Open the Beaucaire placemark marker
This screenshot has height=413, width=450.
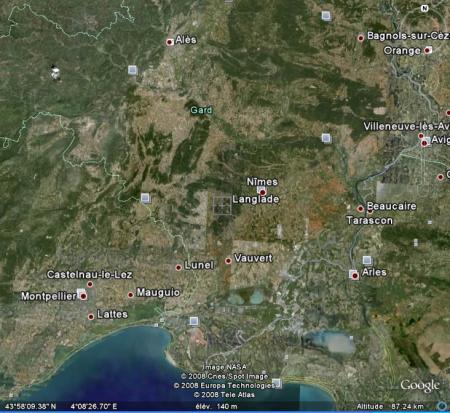tap(360, 209)
